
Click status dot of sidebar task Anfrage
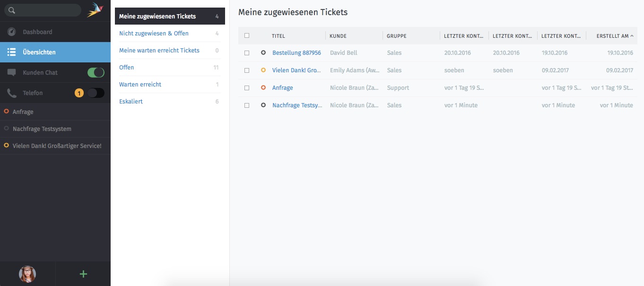point(6,112)
